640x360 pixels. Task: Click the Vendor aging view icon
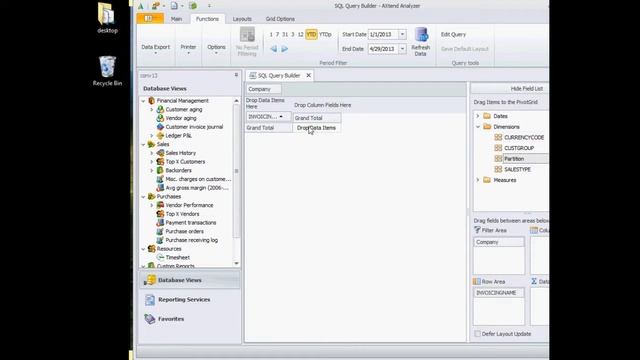tap(160, 118)
